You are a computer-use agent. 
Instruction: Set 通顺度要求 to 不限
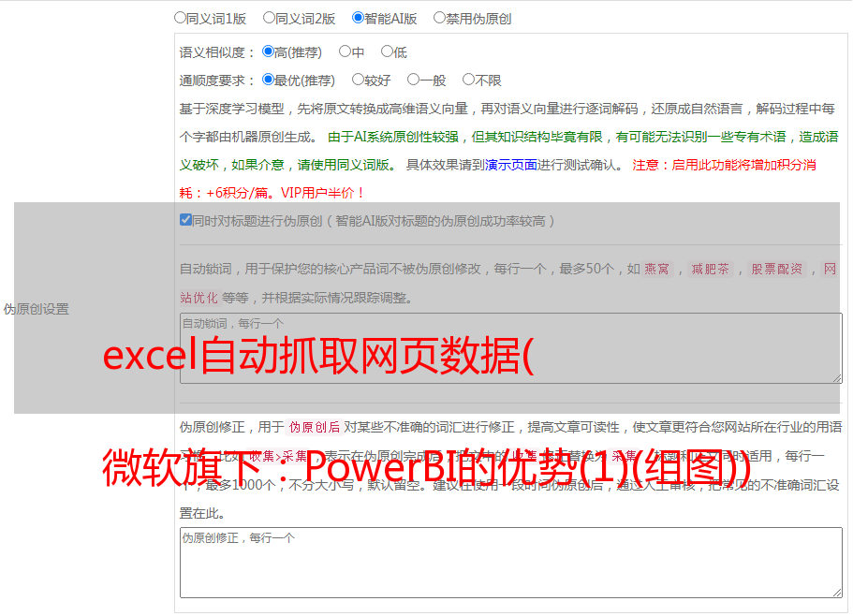point(468,80)
